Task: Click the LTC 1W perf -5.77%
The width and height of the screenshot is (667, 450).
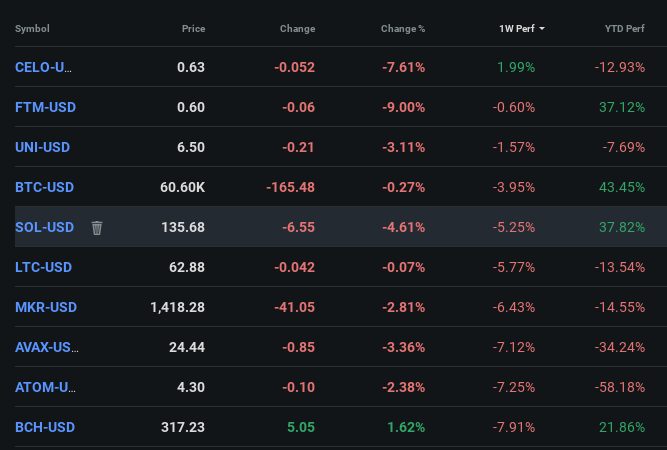Action: [x=514, y=267]
